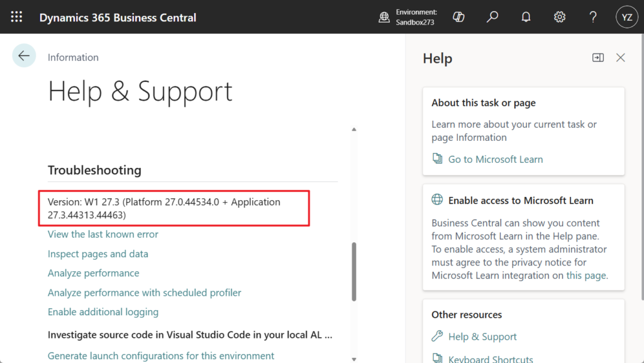The height and width of the screenshot is (363, 644).
Task: Click 'this page' privacy notice link
Action: click(586, 276)
